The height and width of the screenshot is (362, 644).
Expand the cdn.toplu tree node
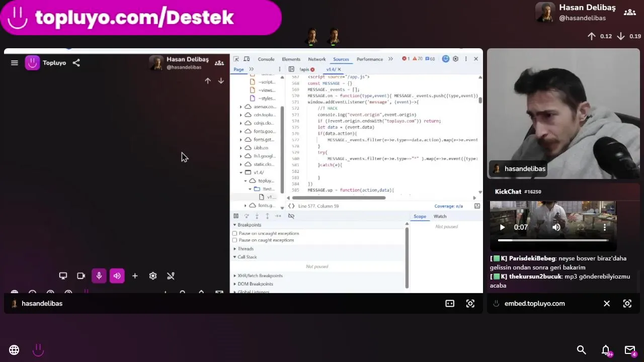click(240, 115)
